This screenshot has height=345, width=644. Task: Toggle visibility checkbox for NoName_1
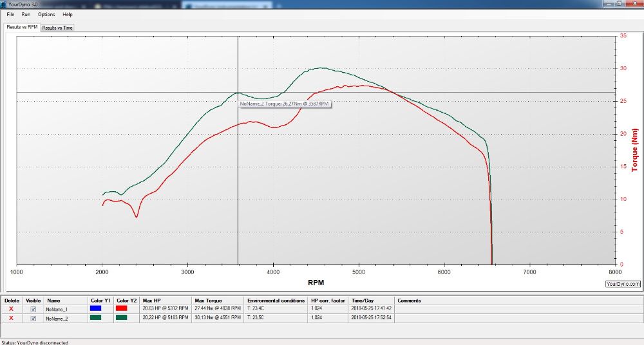[x=33, y=309]
